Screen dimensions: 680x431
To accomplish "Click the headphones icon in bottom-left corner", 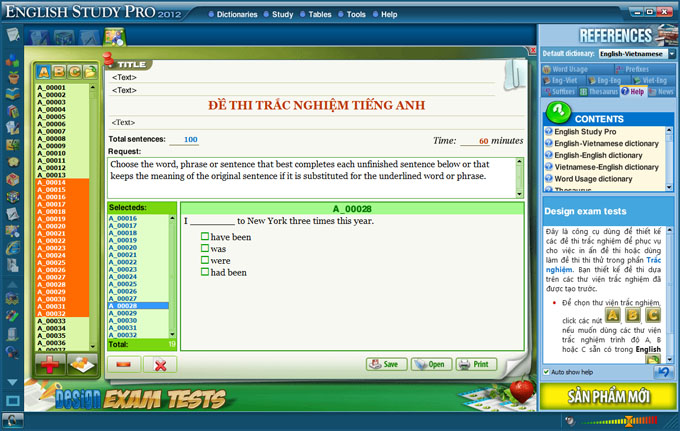I will (13, 420).
